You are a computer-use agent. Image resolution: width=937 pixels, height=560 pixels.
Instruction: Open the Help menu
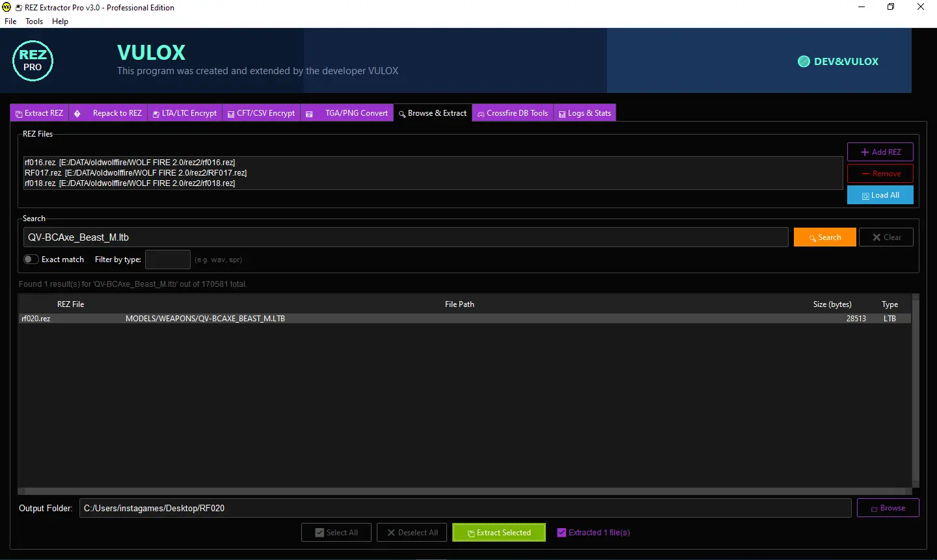click(60, 21)
